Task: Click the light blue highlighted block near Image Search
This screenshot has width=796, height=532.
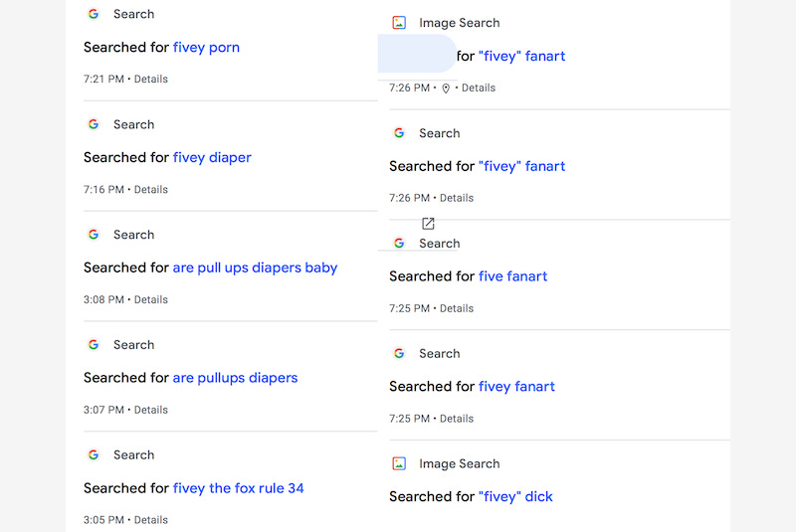Action: 417,54
